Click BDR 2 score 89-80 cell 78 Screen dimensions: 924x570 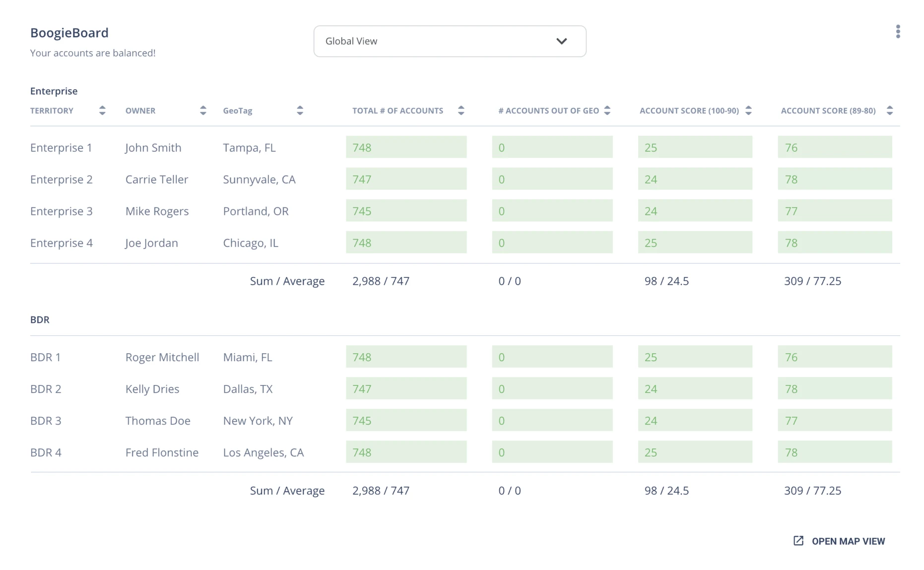(835, 388)
